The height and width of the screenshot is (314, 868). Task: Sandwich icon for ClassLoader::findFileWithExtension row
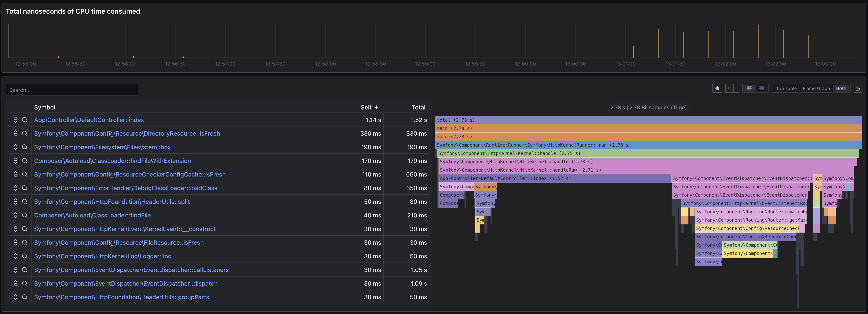click(15, 161)
